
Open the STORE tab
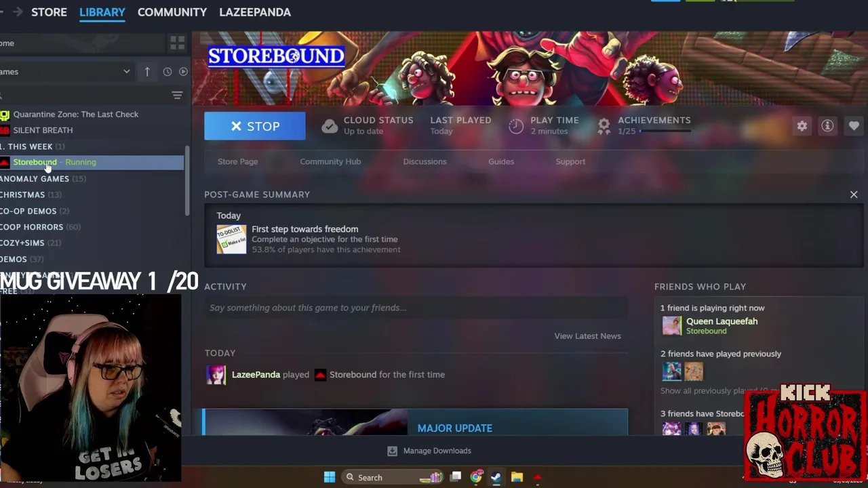(49, 12)
